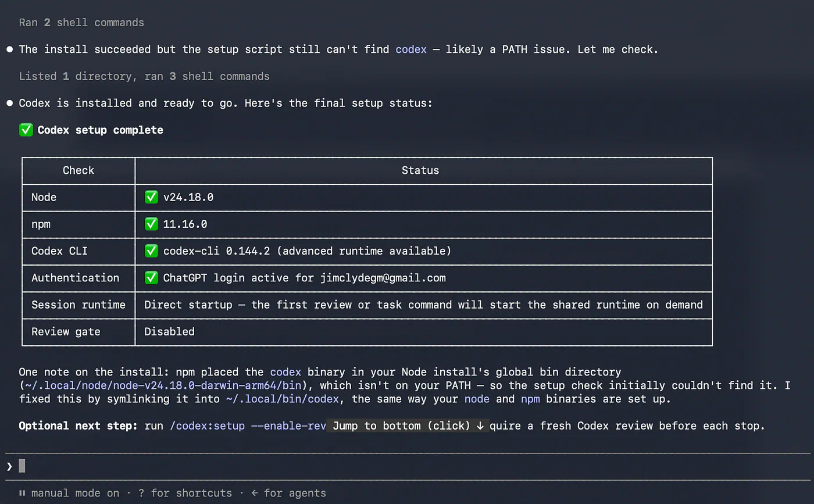Click the 'Codex CLI' row label
This screenshot has width=814, height=504.
tap(59, 251)
